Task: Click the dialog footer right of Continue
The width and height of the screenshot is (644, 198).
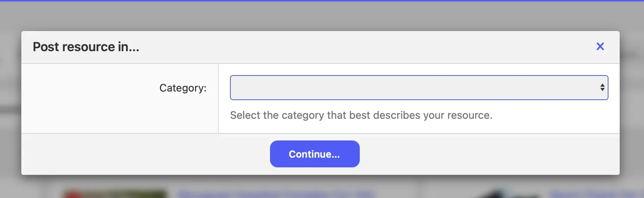Action: (486, 154)
